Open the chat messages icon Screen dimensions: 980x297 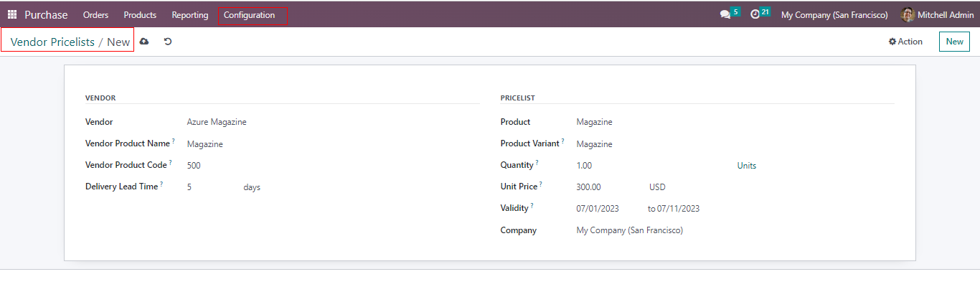[x=725, y=14]
